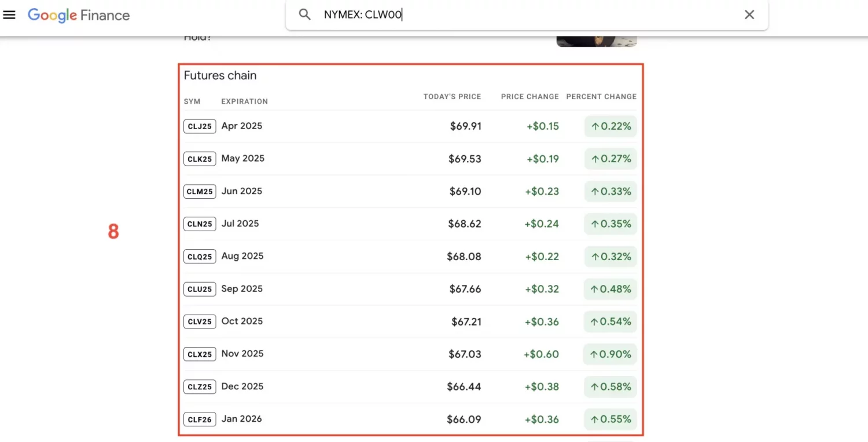Click the PRICE CHANGE column header

[x=530, y=97]
